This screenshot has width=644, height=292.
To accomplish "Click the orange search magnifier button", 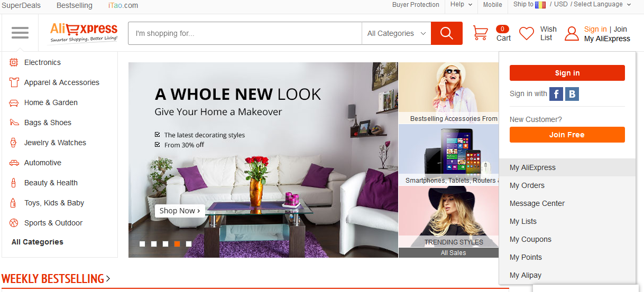I will tap(447, 33).
